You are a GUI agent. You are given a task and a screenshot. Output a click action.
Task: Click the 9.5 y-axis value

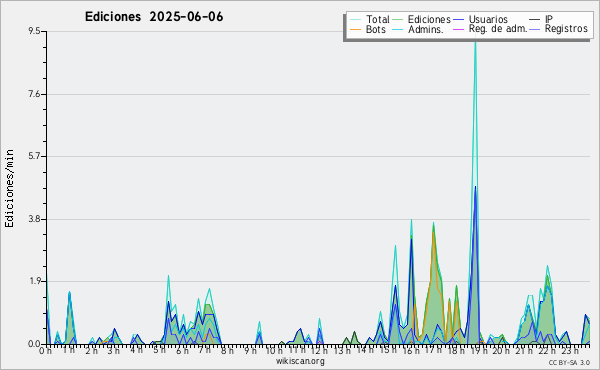[34, 31]
